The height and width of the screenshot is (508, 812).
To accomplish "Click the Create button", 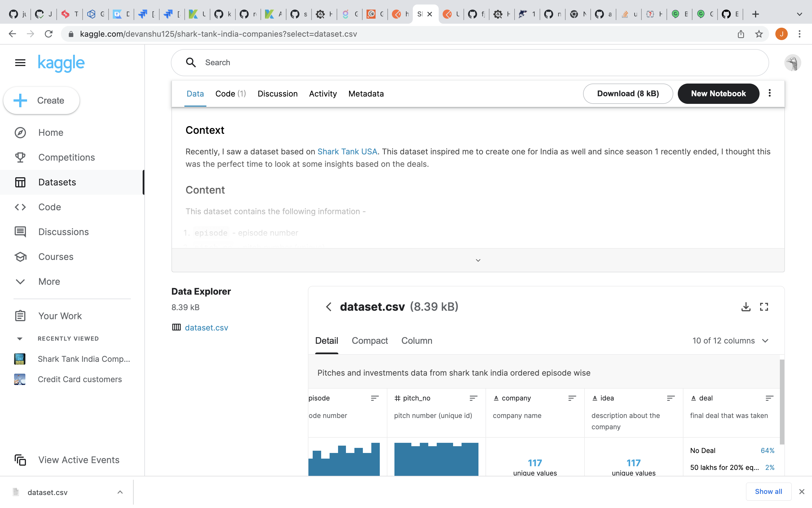I will pyautogui.click(x=41, y=100).
